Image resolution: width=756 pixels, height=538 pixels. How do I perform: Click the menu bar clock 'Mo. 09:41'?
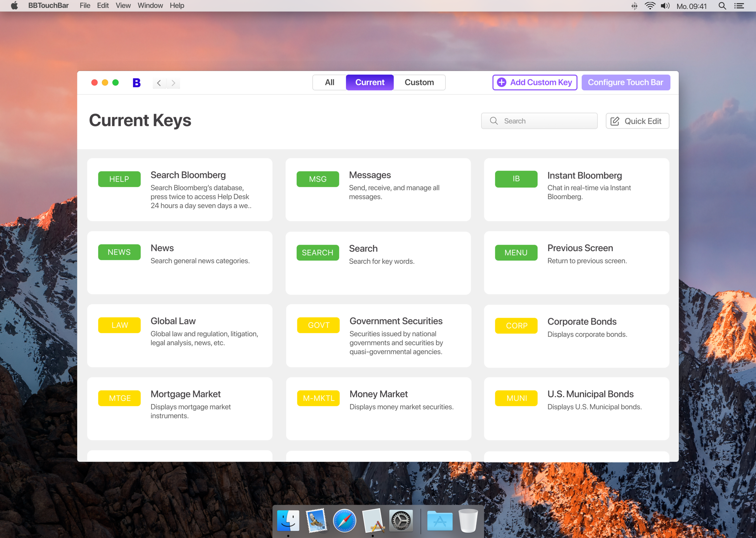(x=692, y=6)
